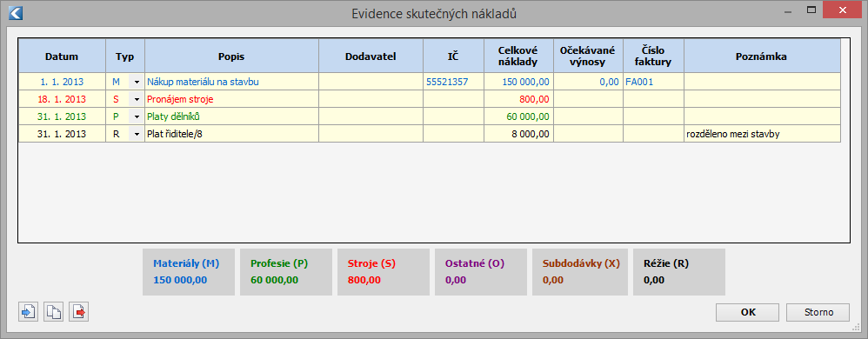868x339 pixels.
Task: Open the Typ dropdown for Platy dělníků row
Action: click(137, 116)
